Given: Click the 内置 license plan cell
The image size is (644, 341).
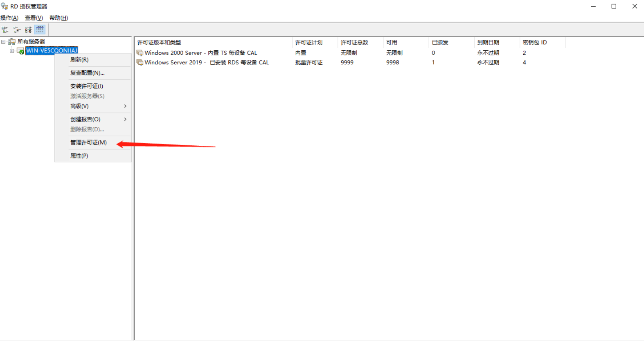Looking at the screenshot, I should [301, 53].
